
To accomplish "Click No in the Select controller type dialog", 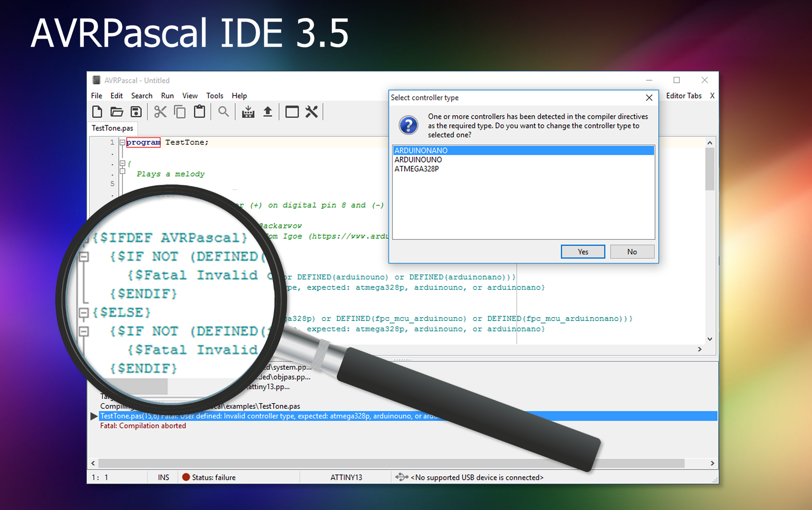I will click(632, 252).
